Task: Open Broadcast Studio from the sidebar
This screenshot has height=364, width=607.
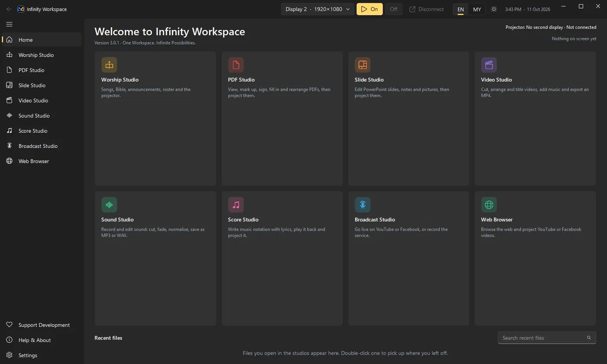Action: 42,146
